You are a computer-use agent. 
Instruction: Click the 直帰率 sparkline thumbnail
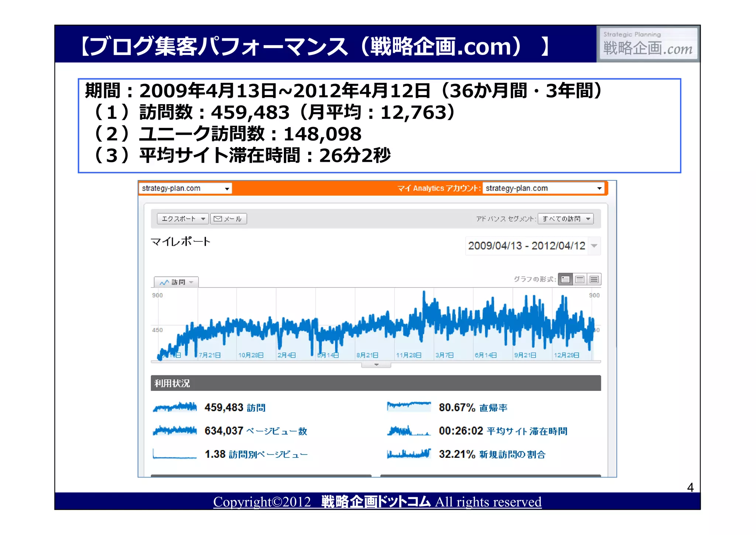409,407
